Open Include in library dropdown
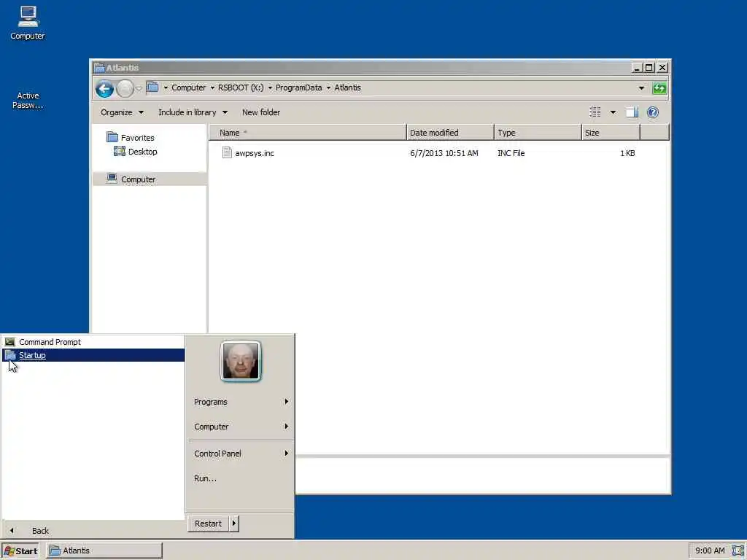 point(193,112)
